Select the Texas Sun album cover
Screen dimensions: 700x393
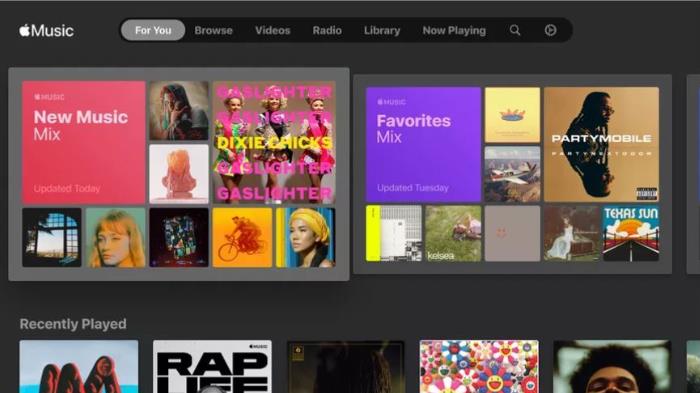coord(631,233)
